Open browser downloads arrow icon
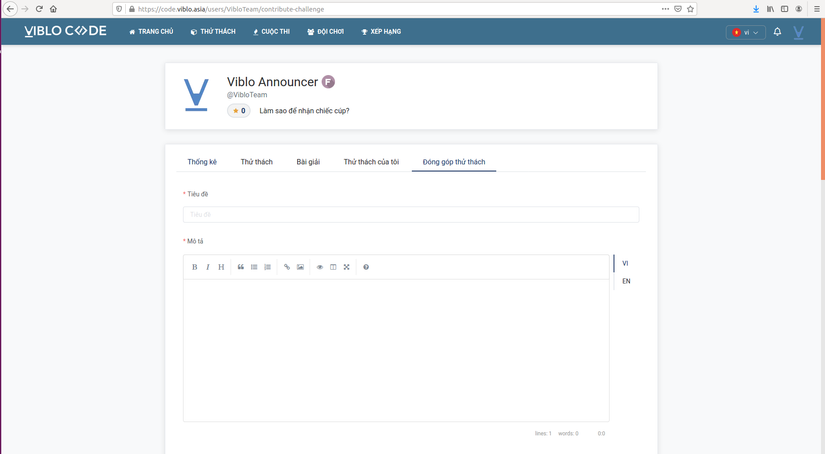 click(x=756, y=9)
